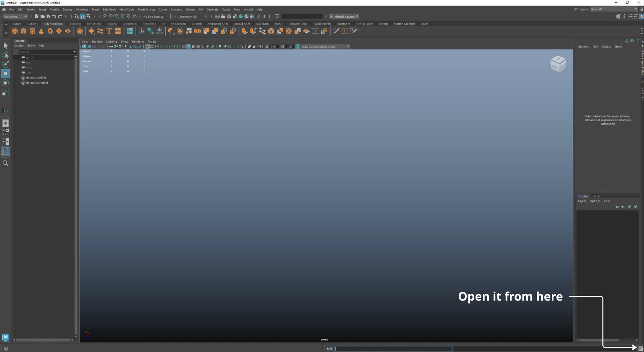Toggle the viewport grid display
This screenshot has width=644, height=352.
pos(147,47)
